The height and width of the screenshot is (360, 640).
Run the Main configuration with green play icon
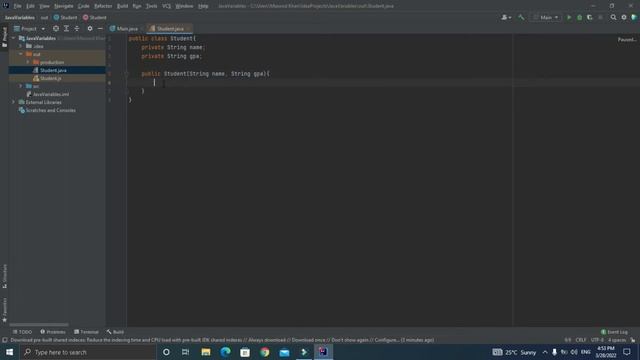coord(569,18)
